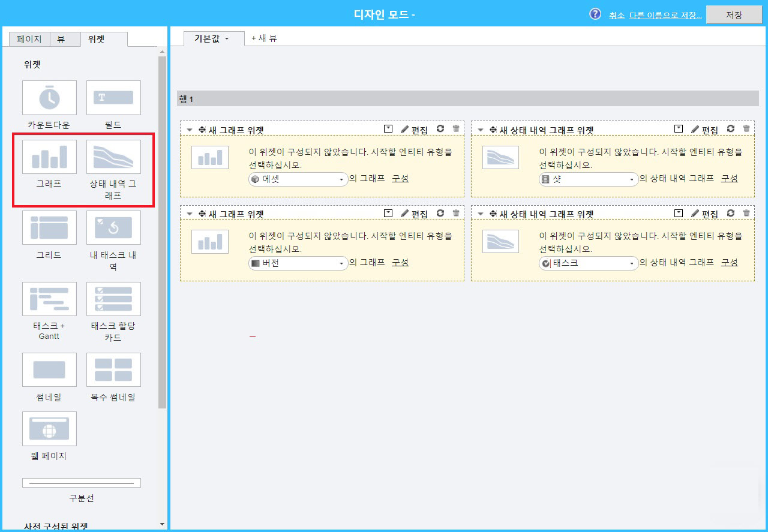Trash the 버전 graph widget
768x532 pixels.
[456, 213]
